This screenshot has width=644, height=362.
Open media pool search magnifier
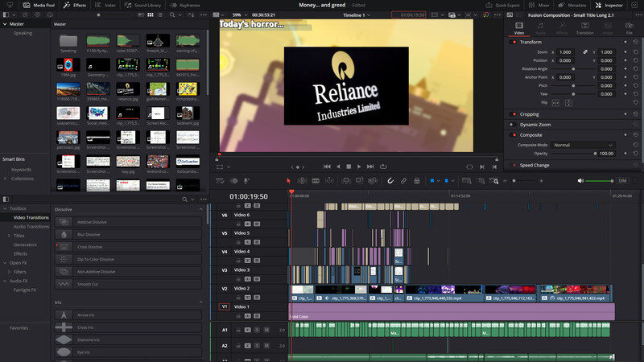pyautogui.click(x=172, y=14)
